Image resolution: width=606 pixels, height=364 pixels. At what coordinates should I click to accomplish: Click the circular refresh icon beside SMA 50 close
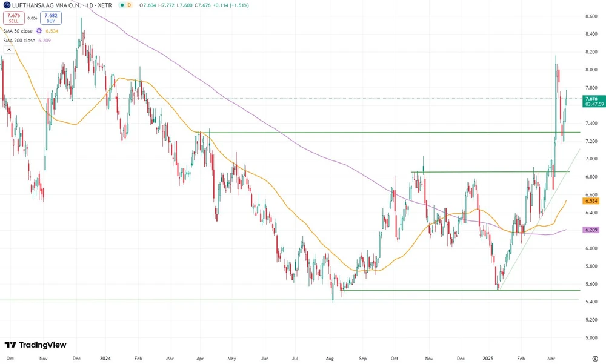point(39,31)
